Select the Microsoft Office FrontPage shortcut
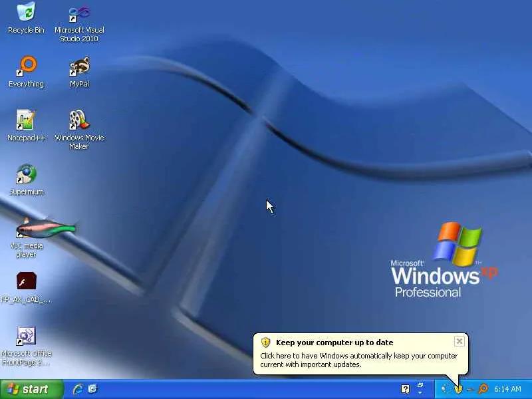This screenshot has width=532, height=399. (x=26, y=346)
